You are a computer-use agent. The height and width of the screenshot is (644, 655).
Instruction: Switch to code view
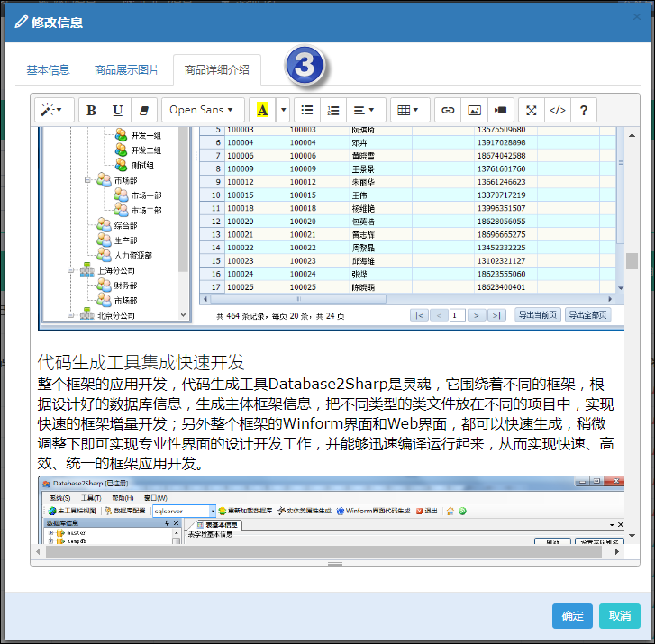click(558, 110)
